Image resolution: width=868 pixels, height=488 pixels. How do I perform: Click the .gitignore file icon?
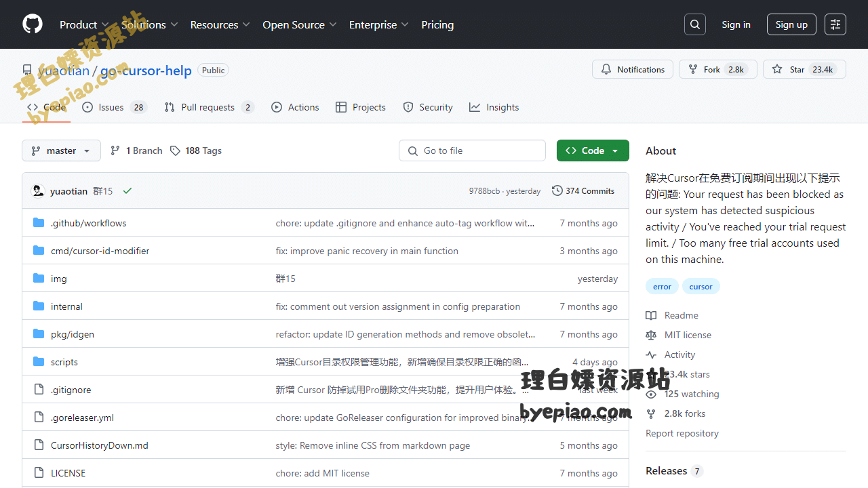click(x=39, y=390)
